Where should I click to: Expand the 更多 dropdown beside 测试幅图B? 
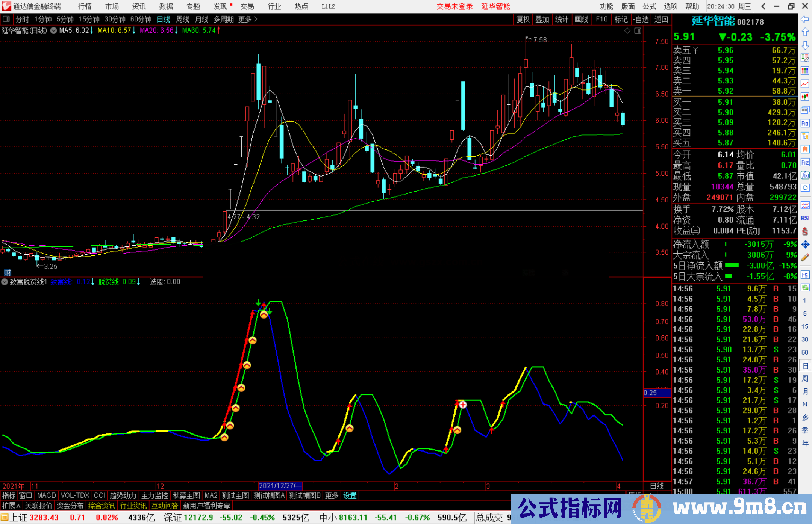coord(331,495)
